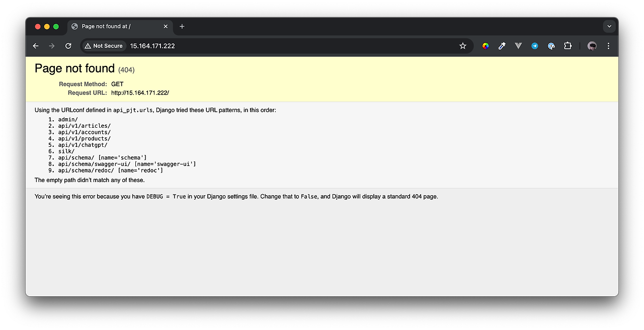This screenshot has height=330, width=644.
Task: Click the Not Secure site info badge
Action: click(x=104, y=46)
